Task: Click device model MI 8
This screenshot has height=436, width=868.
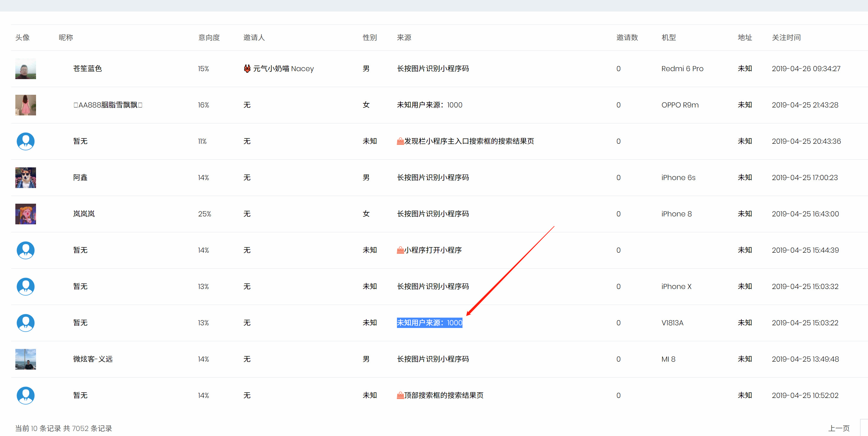Action: click(x=668, y=359)
